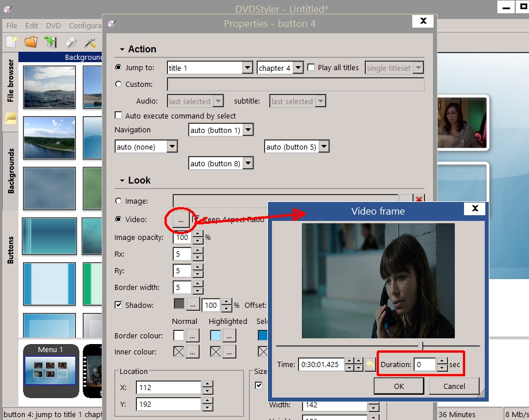Select Jump to radio button
Viewport: 529px width, 420px height.
(118, 67)
